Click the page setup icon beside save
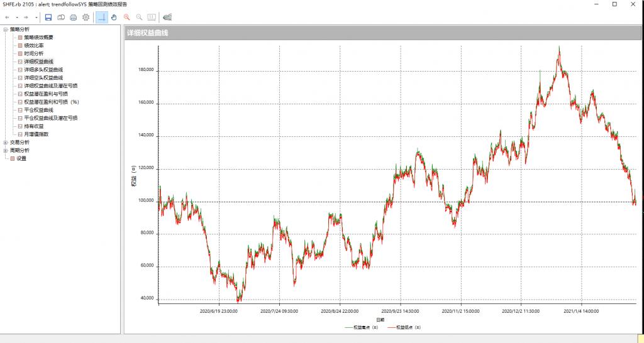This screenshot has height=343, width=644. [x=61, y=17]
